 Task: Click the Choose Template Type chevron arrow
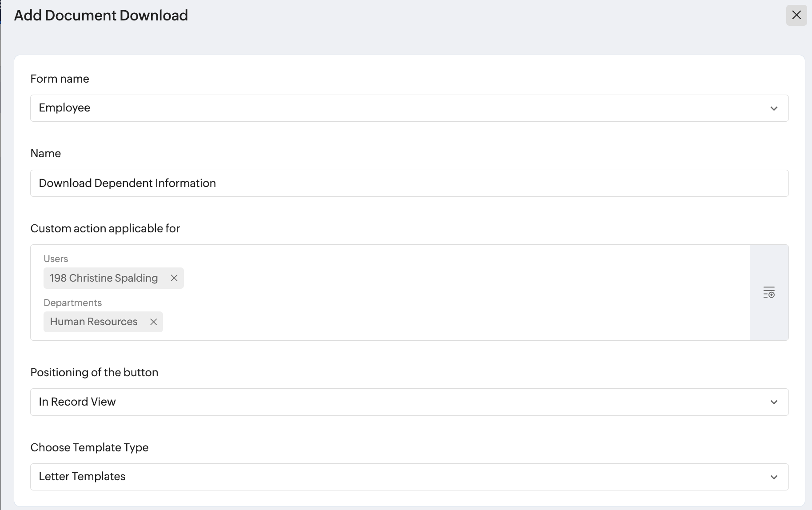click(x=774, y=477)
